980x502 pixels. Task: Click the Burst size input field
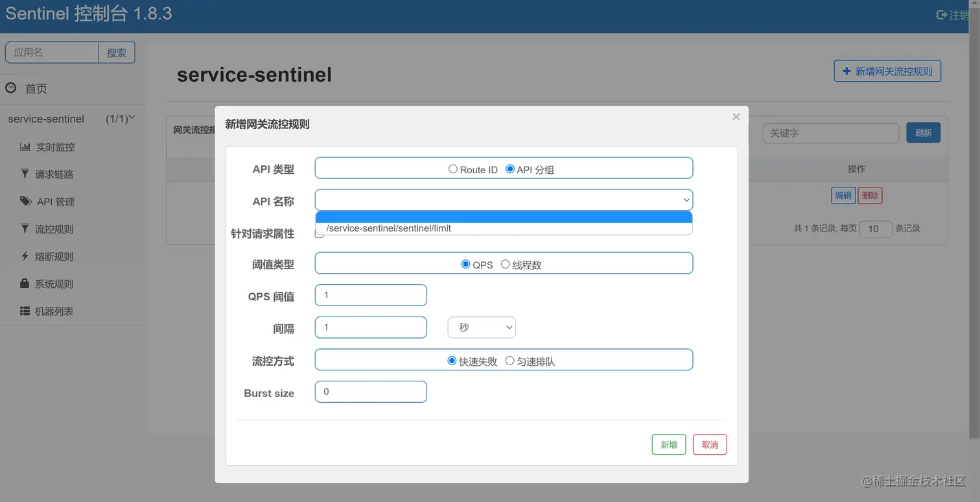click(371, 392)
